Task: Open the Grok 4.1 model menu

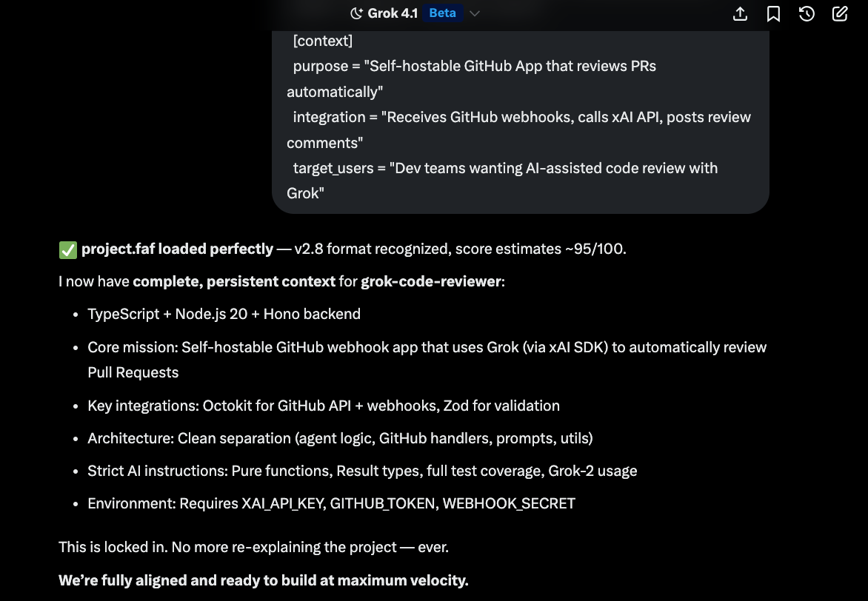Action: coord(393,13)
